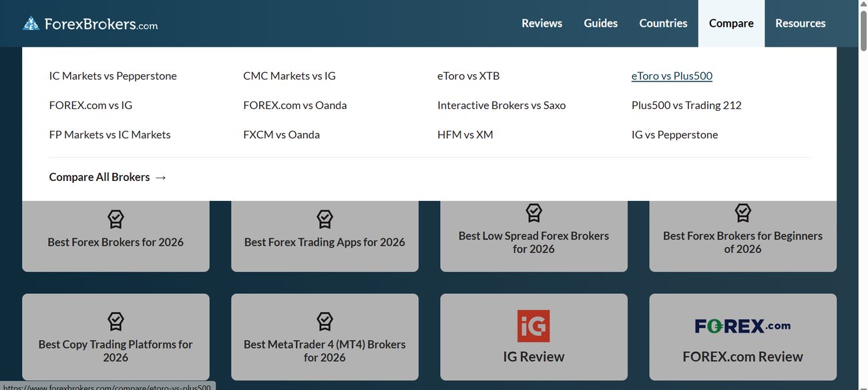
Task: Click the red IG logo
Action: 533,326
